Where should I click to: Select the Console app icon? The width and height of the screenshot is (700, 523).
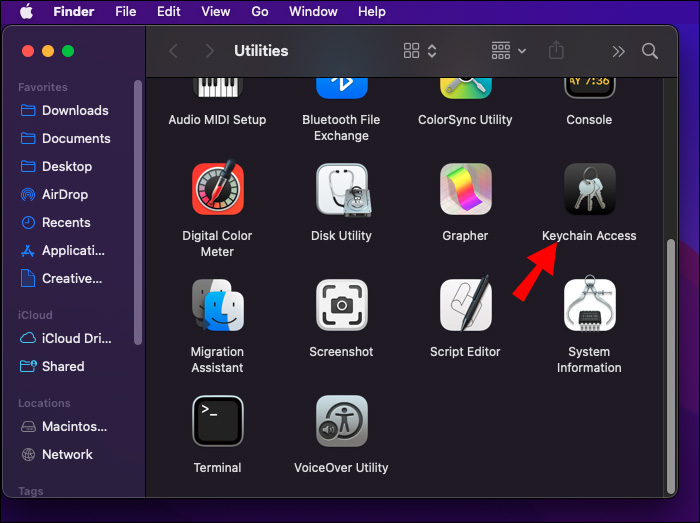(589, 88)
